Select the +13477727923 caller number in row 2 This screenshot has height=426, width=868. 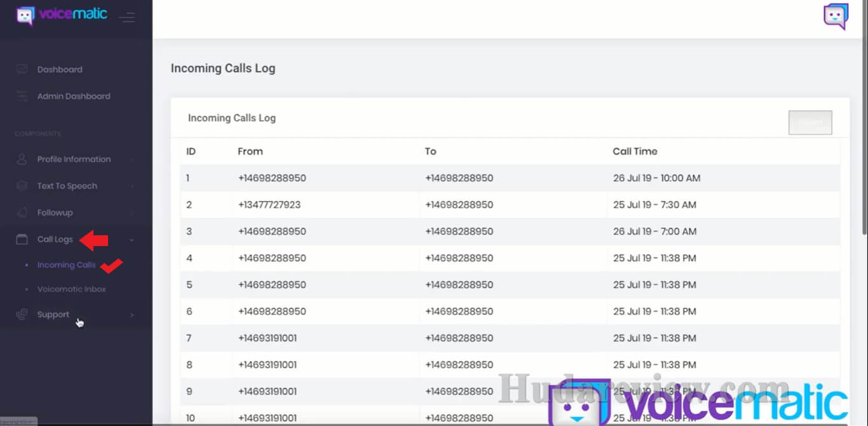[x=269, y=205]
